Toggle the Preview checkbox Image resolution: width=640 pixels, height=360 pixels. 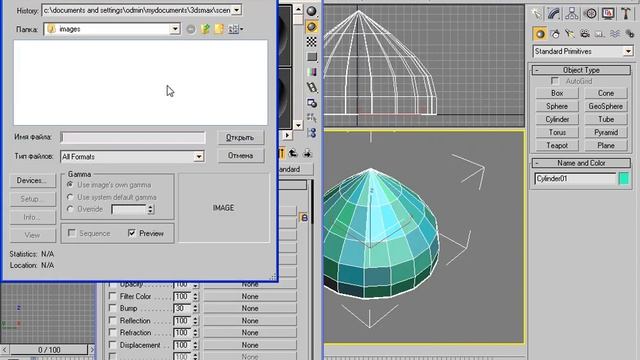[x=131, y=233]
